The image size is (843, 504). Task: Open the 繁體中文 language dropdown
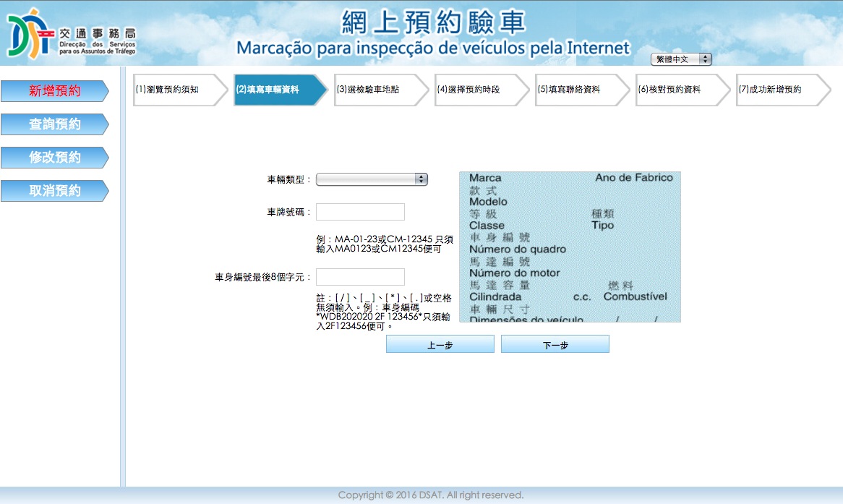(x=681, y=59)
